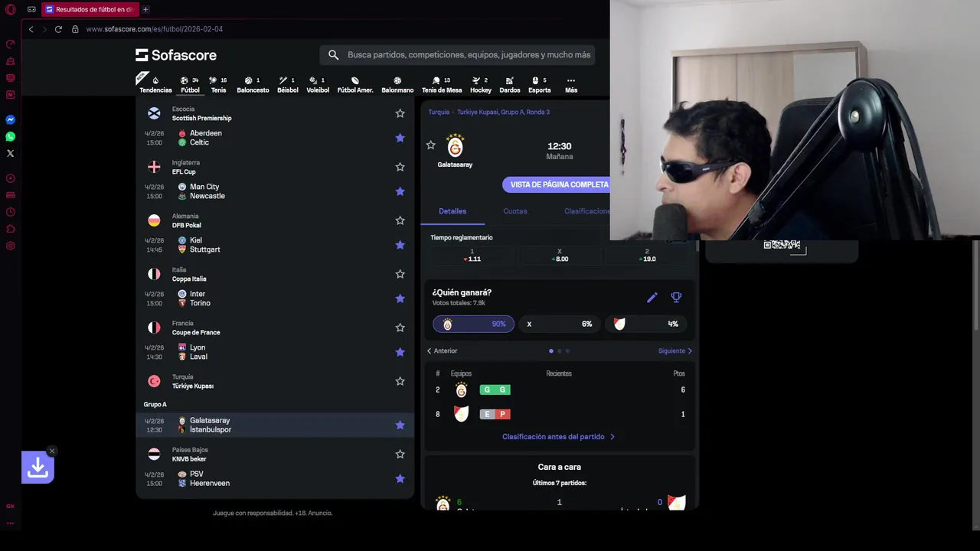Viewport: 980px width, 551px height.
Task: Click the Galatasaray crest in match header
Action: (x=456, y=145)
